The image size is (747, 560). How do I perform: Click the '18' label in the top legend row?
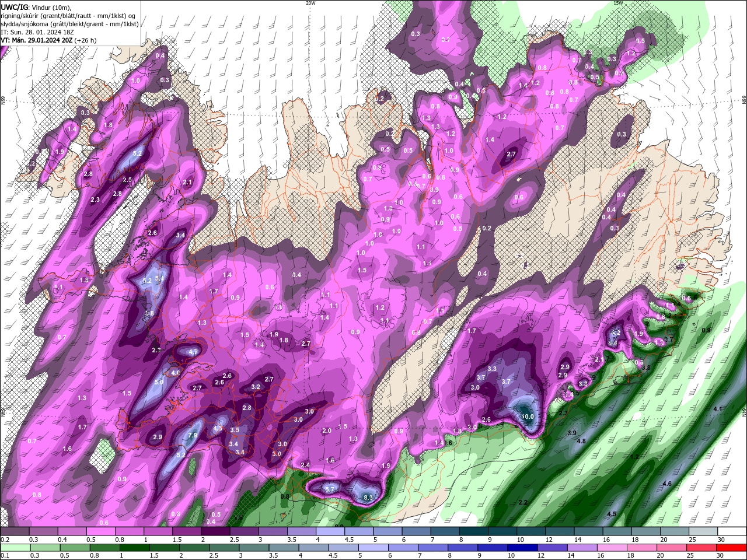pos(635,540)
